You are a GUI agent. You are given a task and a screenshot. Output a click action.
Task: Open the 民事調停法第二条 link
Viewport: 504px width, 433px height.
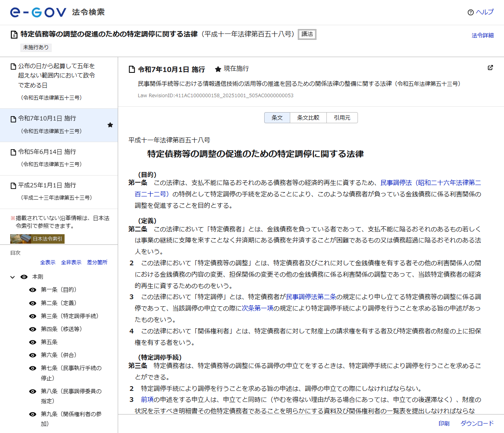click(x=311, y=297)
